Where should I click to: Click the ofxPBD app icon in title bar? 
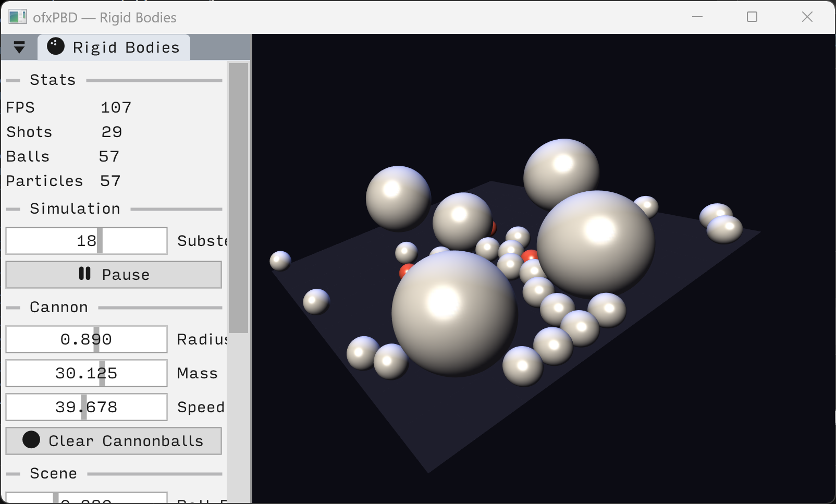17,17
